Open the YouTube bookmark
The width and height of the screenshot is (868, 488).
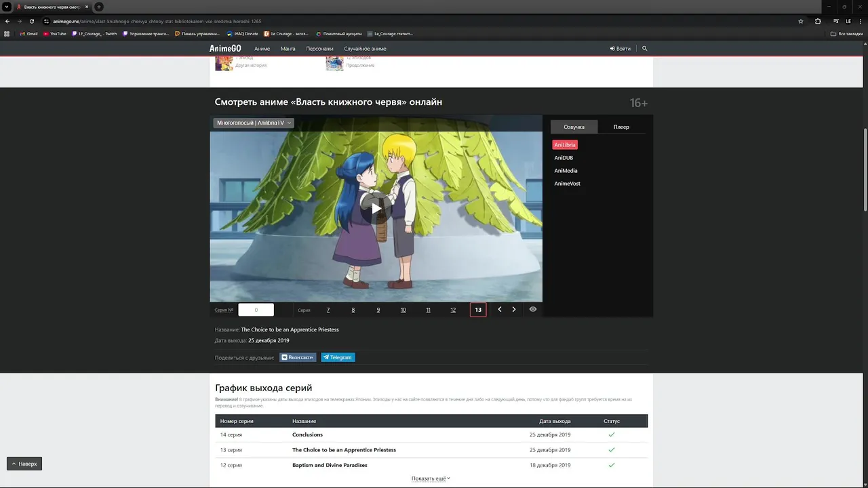tap(54, 33)
